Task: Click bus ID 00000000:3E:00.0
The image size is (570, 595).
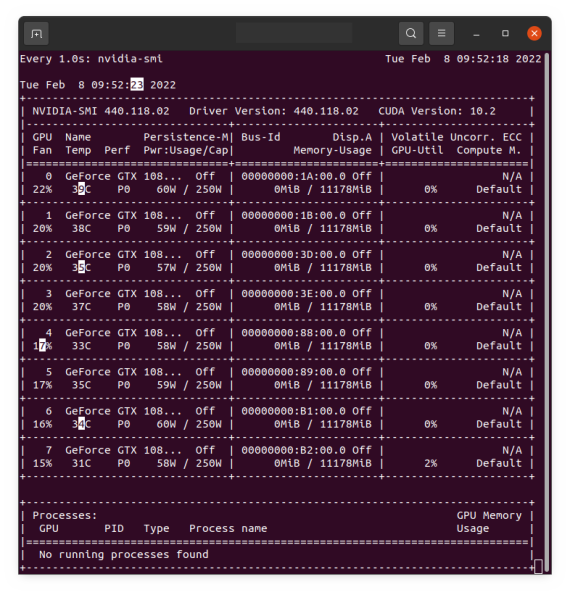Action: (x=293, y=294)
